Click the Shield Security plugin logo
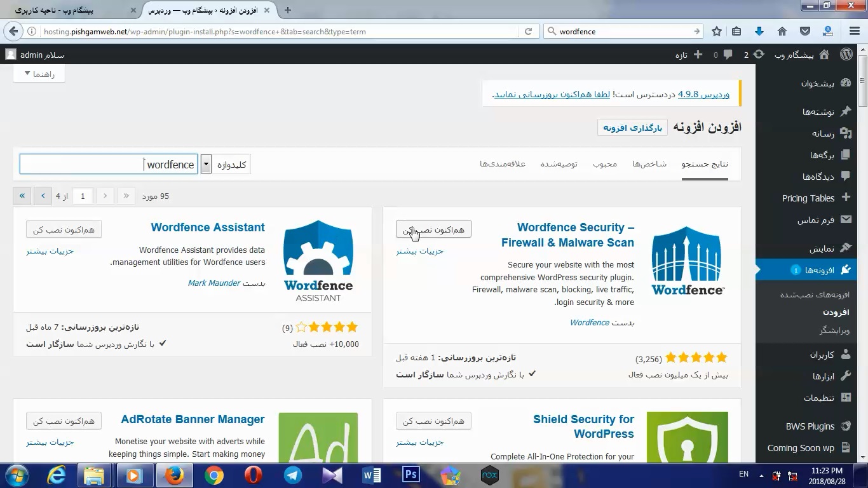 coord(688,437)
